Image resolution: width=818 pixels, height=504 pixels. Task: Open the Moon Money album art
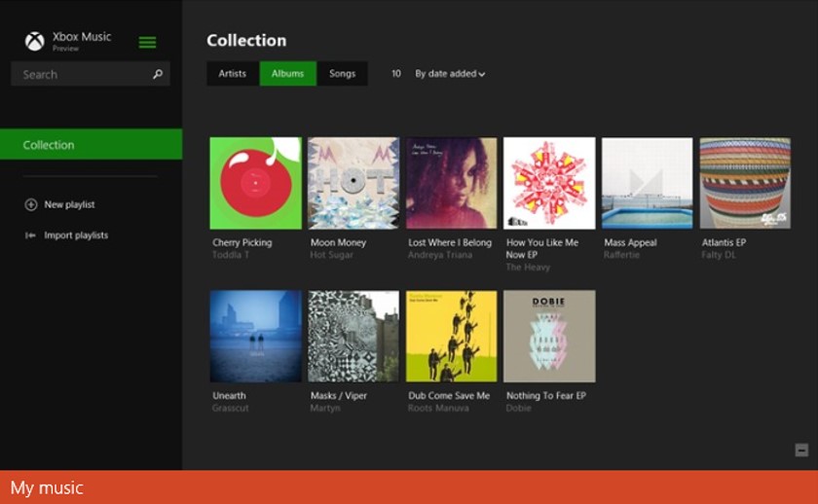(353, 183)
